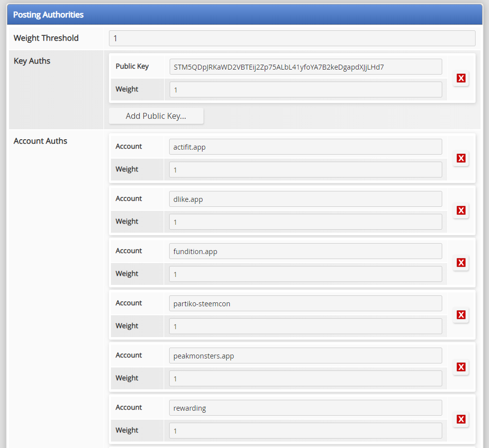
Task: Edit the dlike.app account name field
Action: pyautogui.click(x=305, y=199)
